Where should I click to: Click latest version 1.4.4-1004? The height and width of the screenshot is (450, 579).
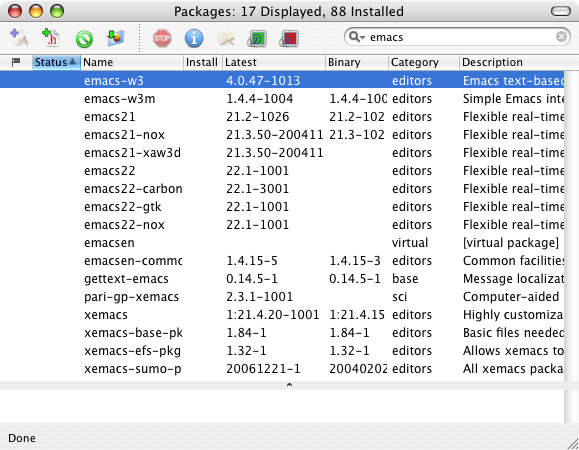point(260,99)
